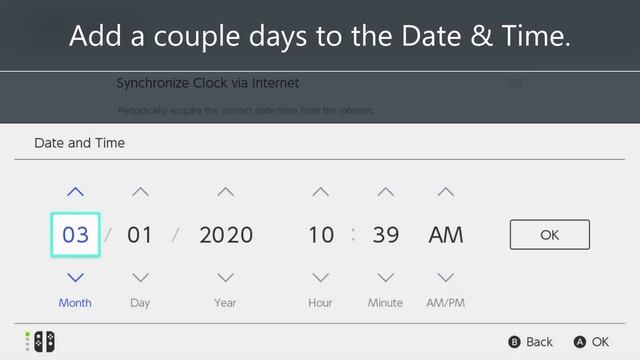
Task: Select the 39 minute field
Action: (386, 235)
